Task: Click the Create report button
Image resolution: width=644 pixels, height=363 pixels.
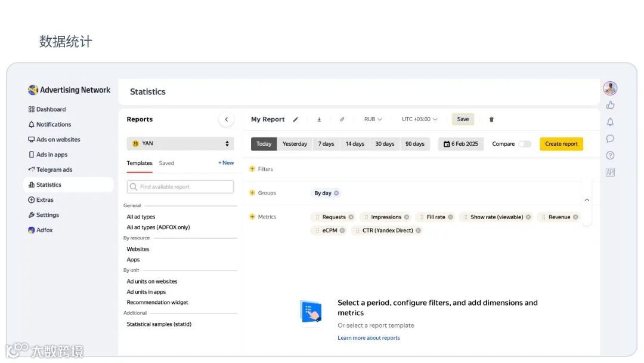Action: [561, 144]
